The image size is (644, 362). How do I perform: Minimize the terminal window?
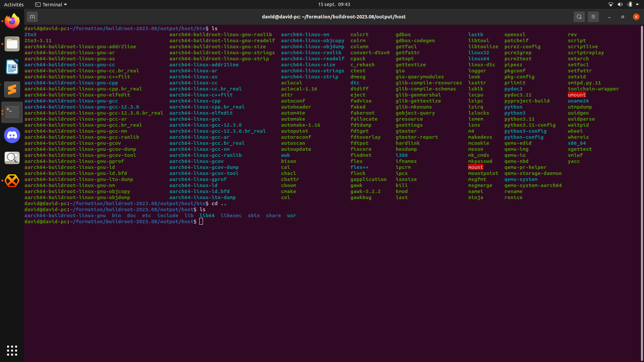(x=609, y=17)
